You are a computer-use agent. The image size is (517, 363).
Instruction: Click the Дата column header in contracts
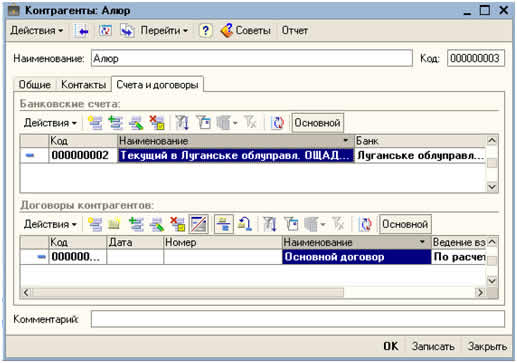click(x=135, y=242)
